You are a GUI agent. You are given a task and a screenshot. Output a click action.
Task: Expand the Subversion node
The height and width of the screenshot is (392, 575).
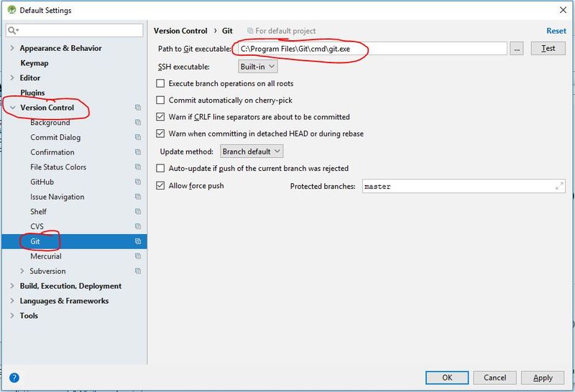pos(22,271)
